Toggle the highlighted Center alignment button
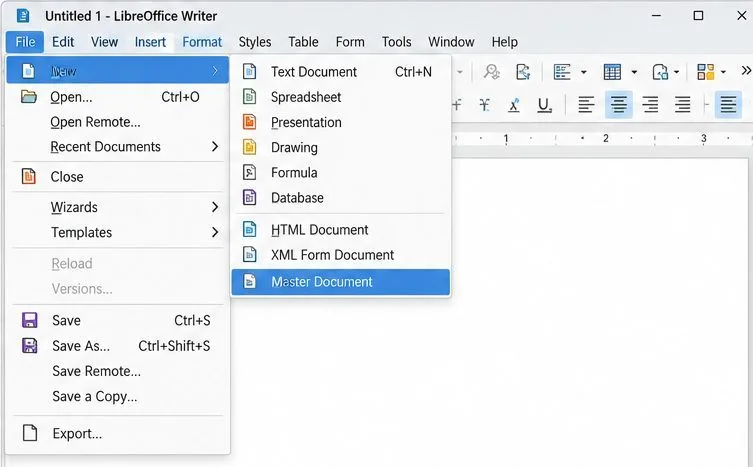 pos(619,104)
